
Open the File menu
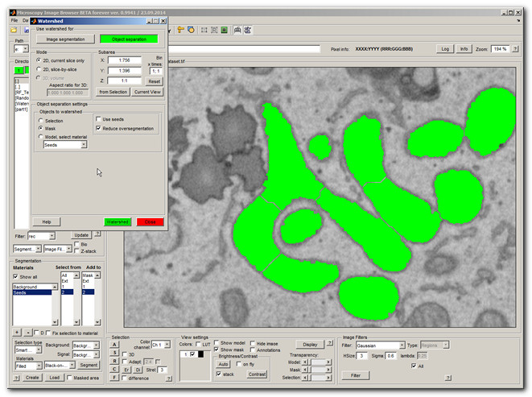point(14,19)
